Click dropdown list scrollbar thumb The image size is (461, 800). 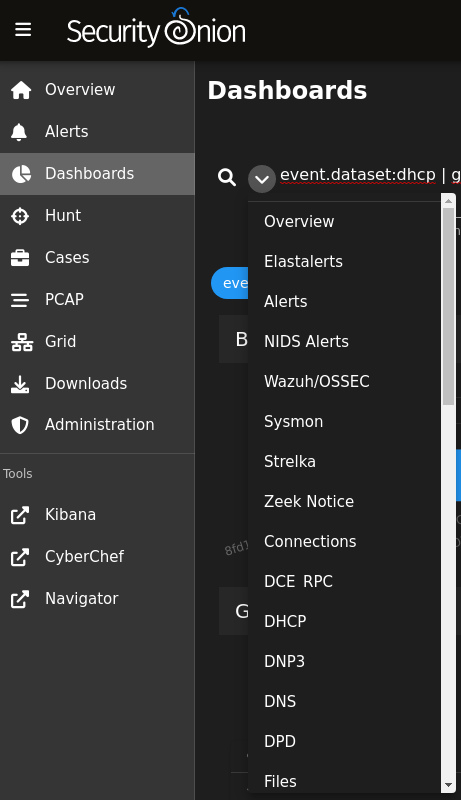tap(448, 306)
